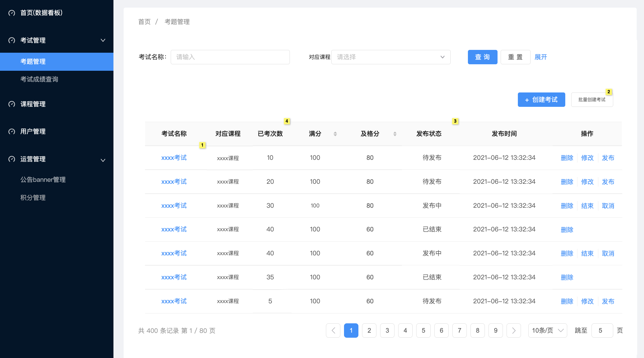This screenshot has width=644, height=358.
Task: Delete the exam with 已考次数 35
Action: (567, 277)
